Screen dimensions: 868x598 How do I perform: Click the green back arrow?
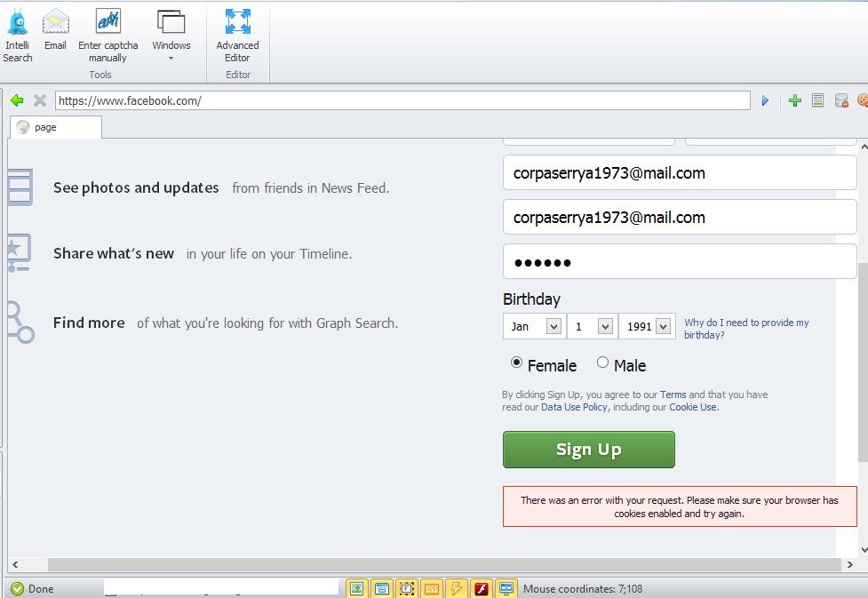tap(17, 100)
